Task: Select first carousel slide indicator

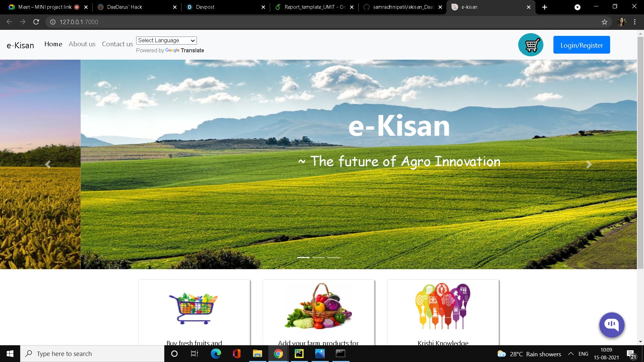Action: click(x=303, y=257)
